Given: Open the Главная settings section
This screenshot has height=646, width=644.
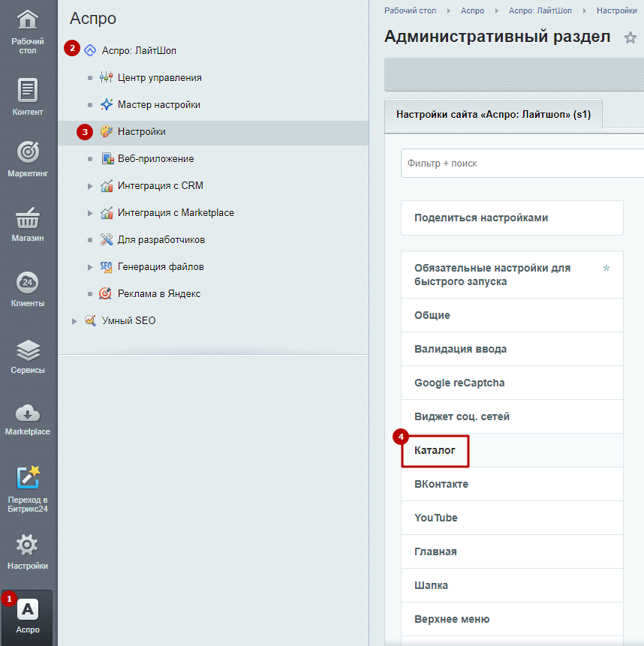Looking at the screenshot, I should point(512,551).
